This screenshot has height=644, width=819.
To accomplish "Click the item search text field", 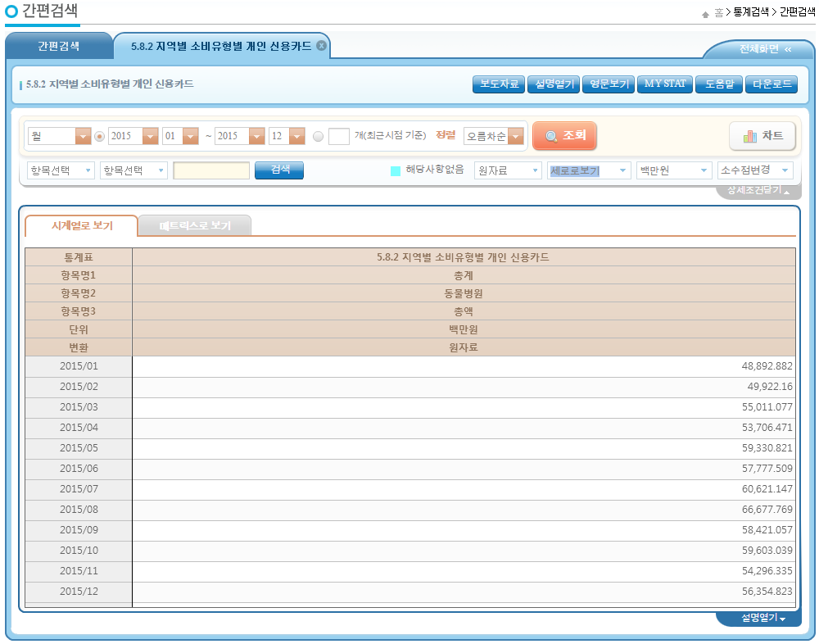I will tap(211, 170).
